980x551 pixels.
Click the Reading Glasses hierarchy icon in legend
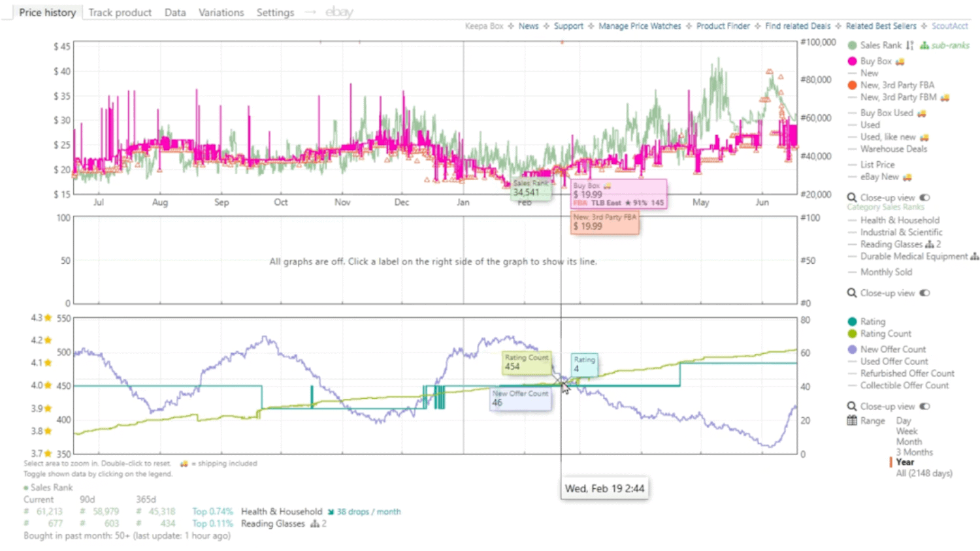tap(930, 245)
